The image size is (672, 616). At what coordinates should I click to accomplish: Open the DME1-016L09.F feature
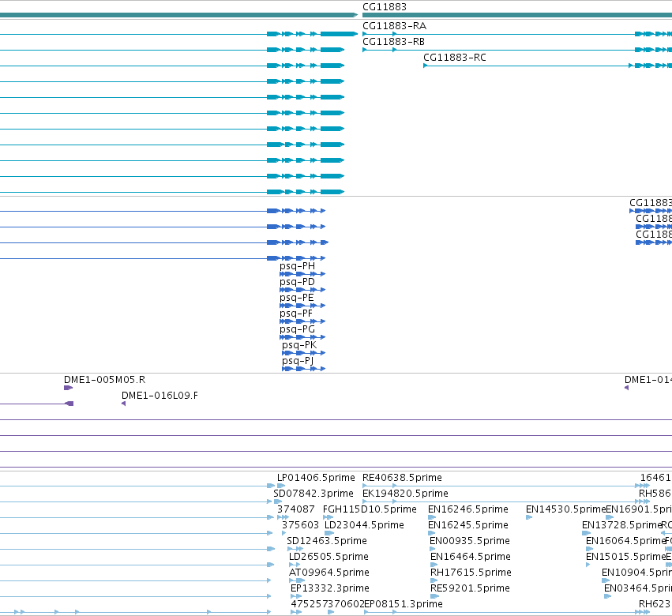[160, 396]
